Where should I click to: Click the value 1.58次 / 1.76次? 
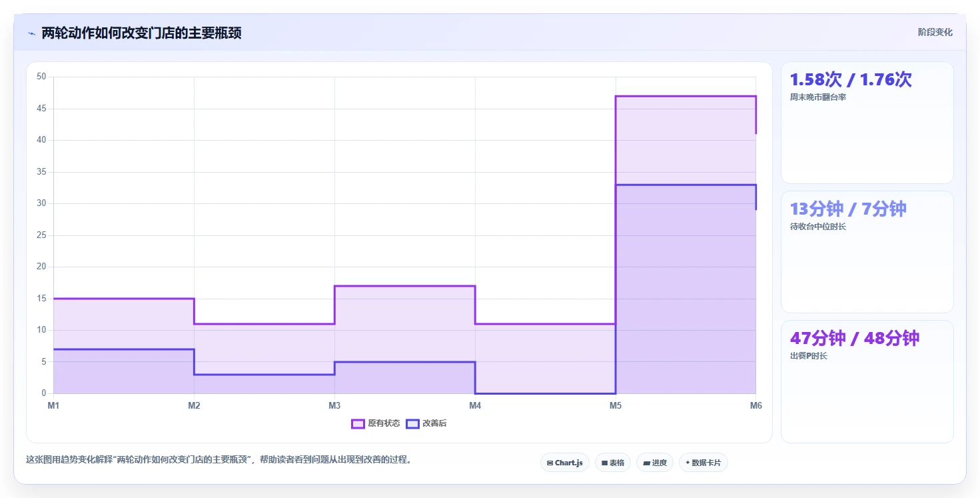point(851,79)
